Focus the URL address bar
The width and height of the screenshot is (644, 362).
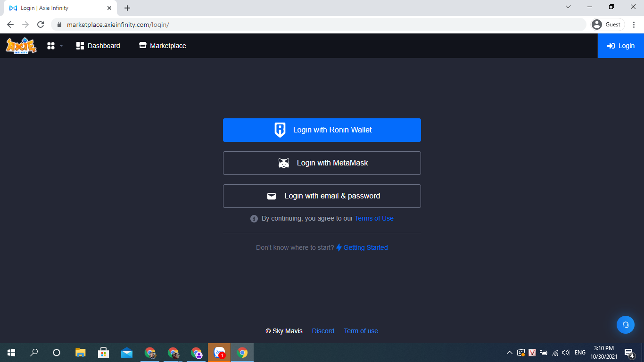coord(319,25)
